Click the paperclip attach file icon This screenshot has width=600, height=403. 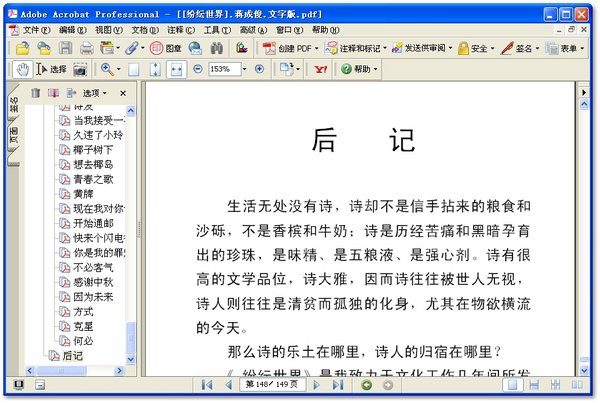point(132,48)
